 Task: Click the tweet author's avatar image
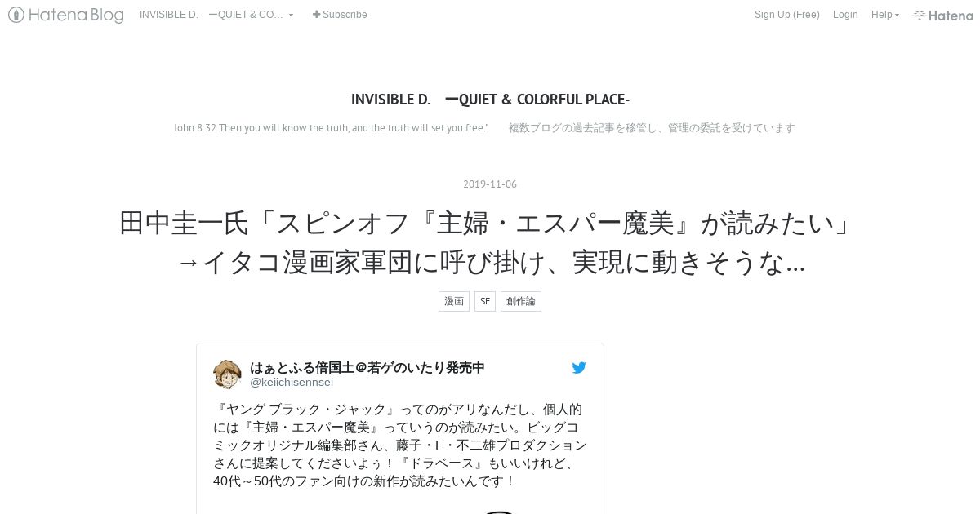(x=227, y=374)
